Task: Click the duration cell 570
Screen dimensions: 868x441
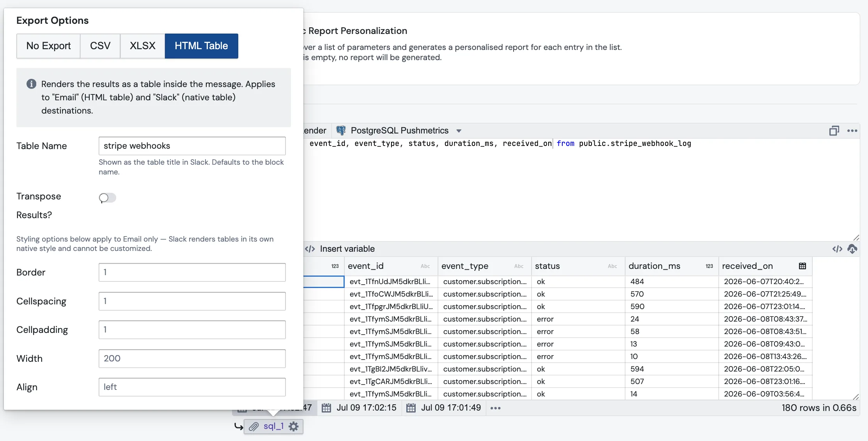Action: point(672,294)
